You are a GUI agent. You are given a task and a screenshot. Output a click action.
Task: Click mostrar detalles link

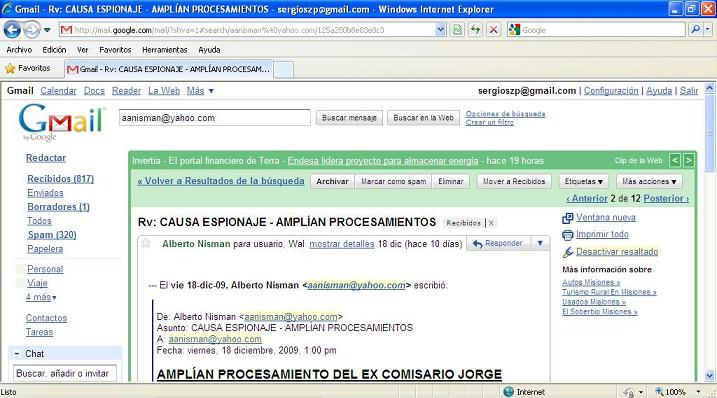point(342,244)
